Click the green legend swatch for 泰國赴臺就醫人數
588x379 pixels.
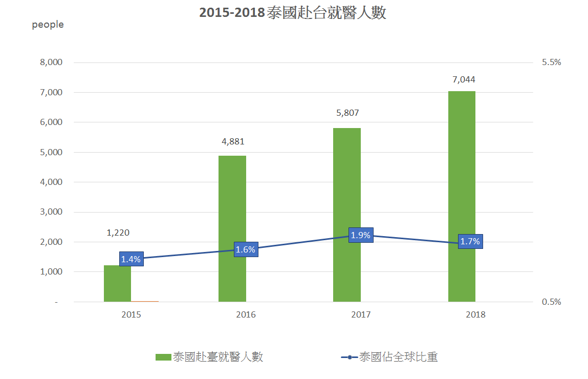click(163, 357)
